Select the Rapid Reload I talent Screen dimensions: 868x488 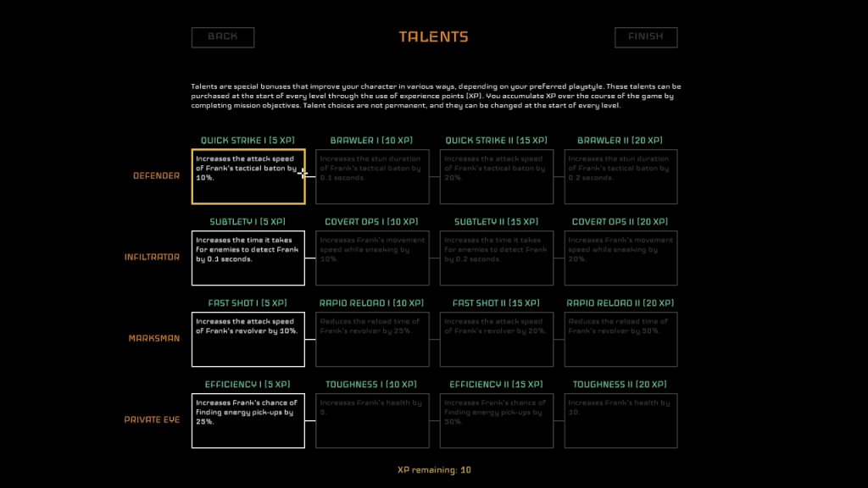click(x=372, y=340)
